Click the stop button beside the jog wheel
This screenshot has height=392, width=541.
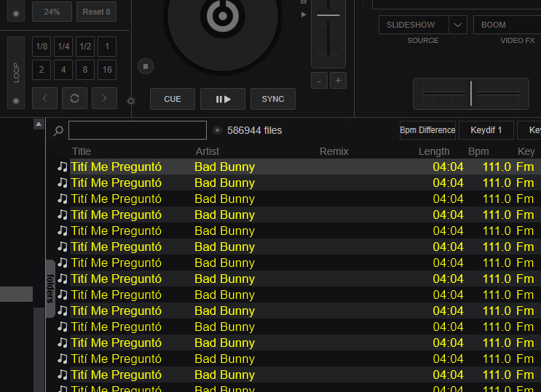click(146, 66)
